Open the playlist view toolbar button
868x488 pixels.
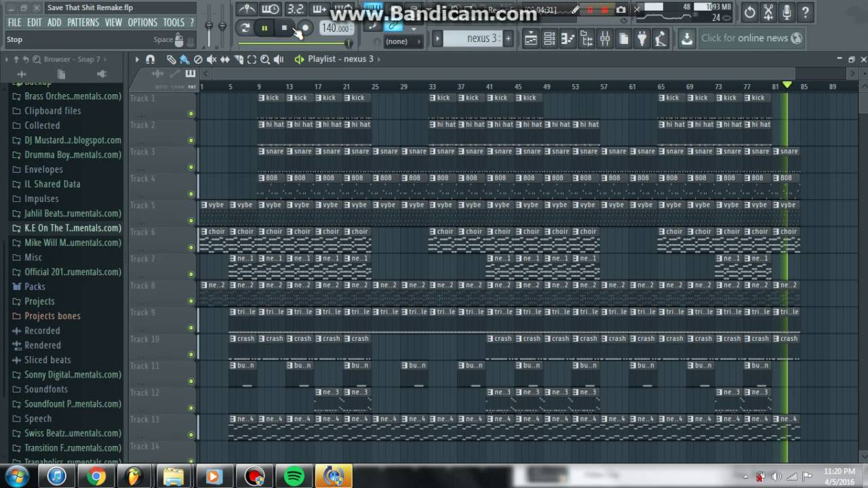pos(531,39)
